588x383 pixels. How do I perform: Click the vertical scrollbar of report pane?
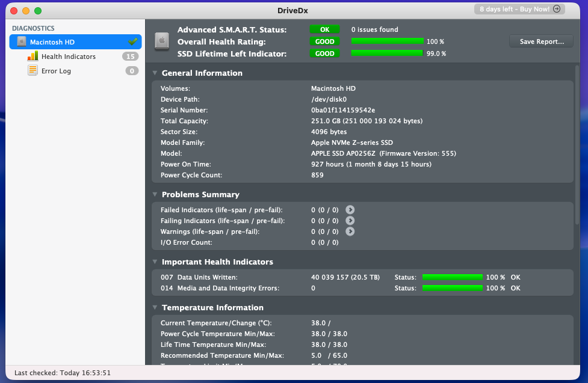pyautogui.click(x=577, y=146)
